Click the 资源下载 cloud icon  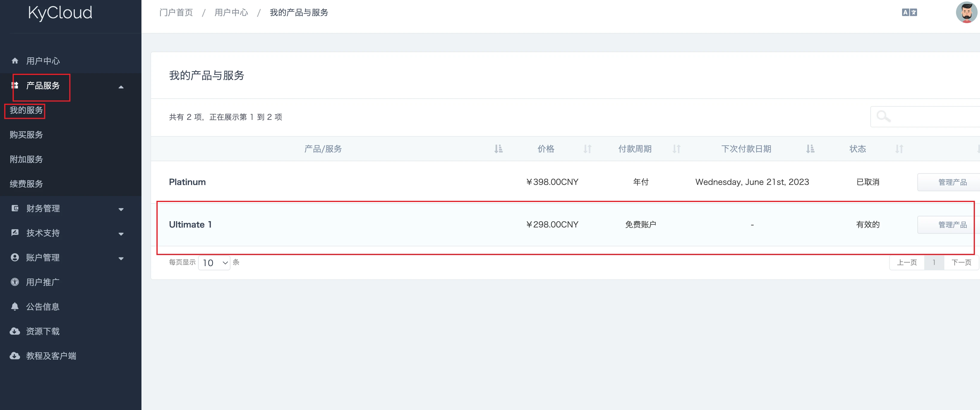pyautogui.click(x=15, y=331)
